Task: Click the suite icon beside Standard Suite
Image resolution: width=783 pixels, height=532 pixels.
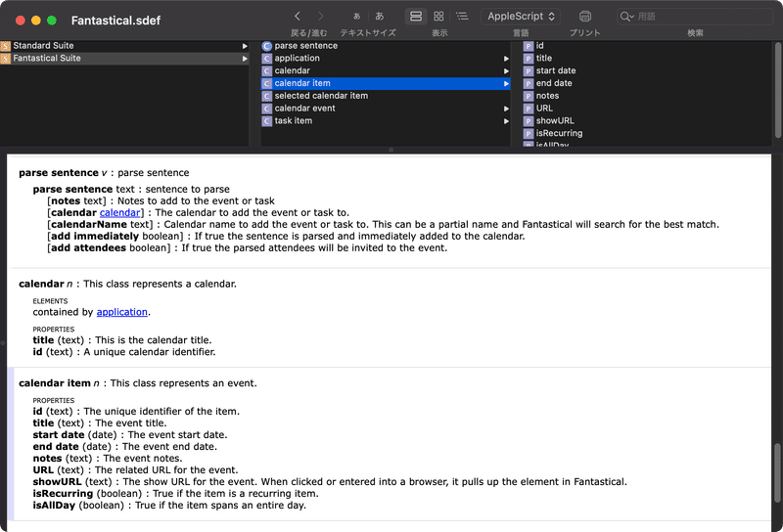Action: point(6,46)
